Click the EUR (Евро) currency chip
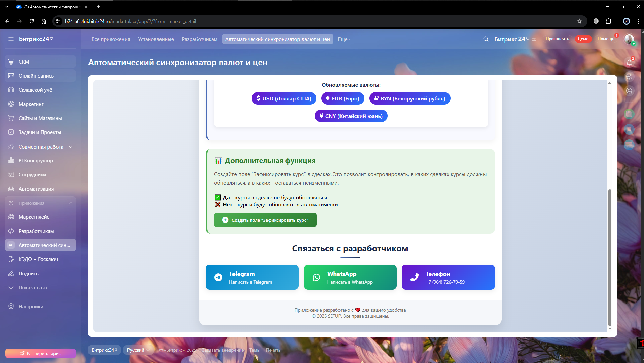644x363 pixels. tap(343, 98)
